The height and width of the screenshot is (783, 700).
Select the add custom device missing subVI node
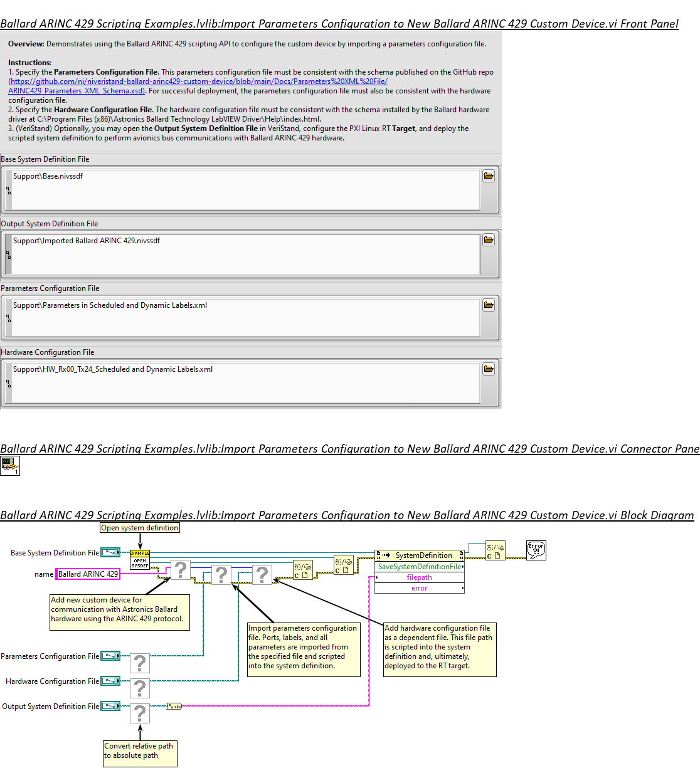coord(181,570)
